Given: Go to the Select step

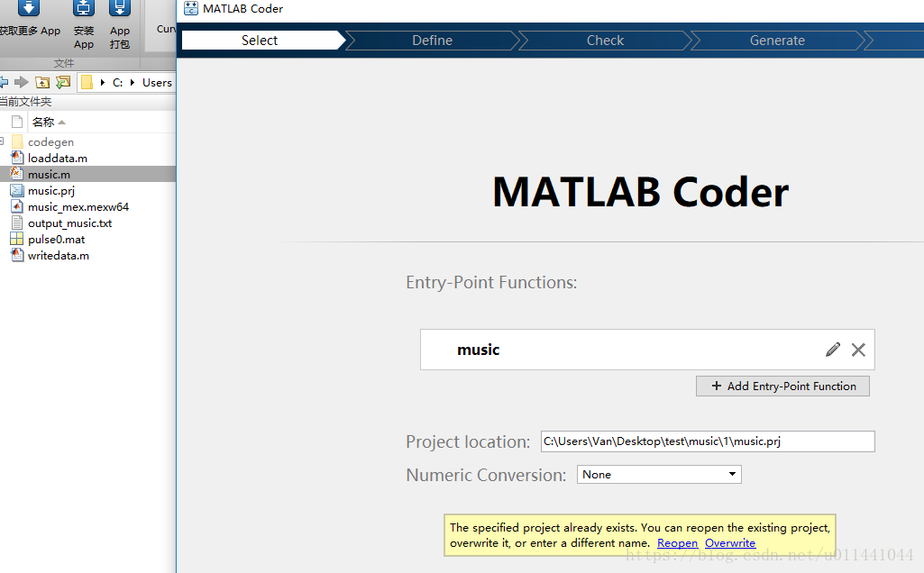Looking at the screenshot, I should 260,40.
